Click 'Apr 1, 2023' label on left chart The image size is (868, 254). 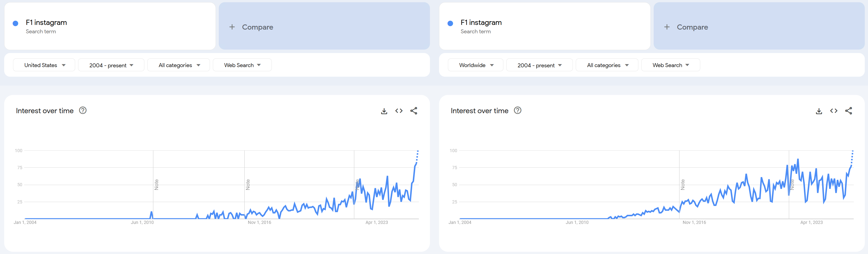point(377,222)
